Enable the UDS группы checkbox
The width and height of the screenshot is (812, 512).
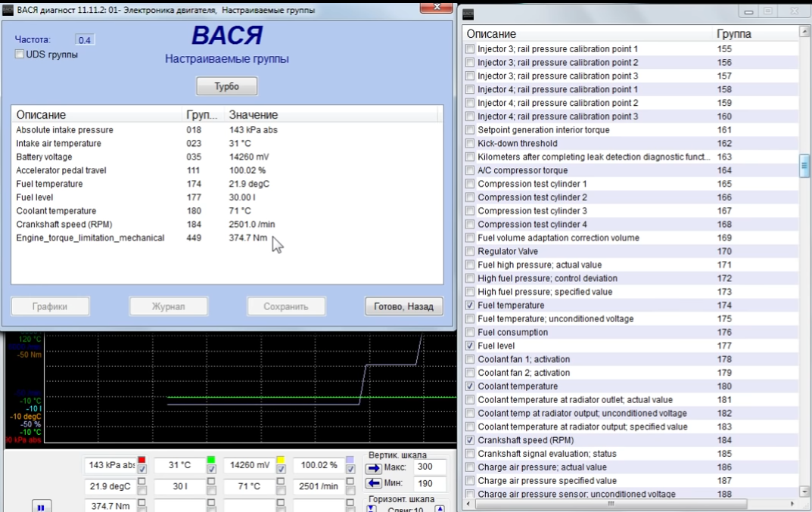click(20, 54)
